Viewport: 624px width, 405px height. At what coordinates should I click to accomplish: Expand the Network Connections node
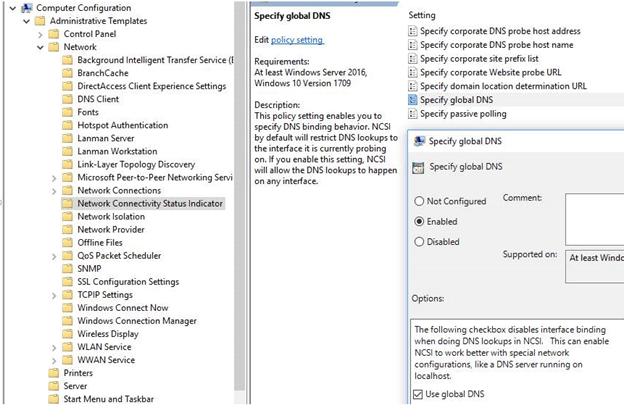coord(54,191)
